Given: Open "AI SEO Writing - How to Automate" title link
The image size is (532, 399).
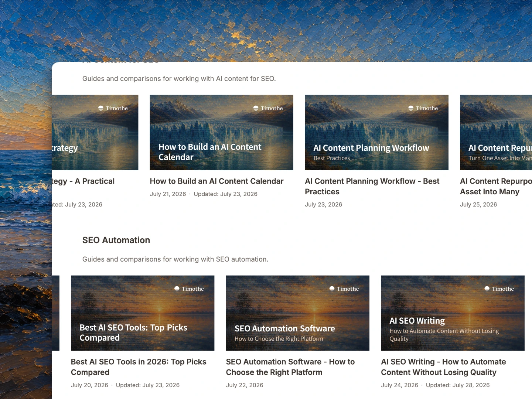Looking at the screenshot, I should click(x=443, y=367).
